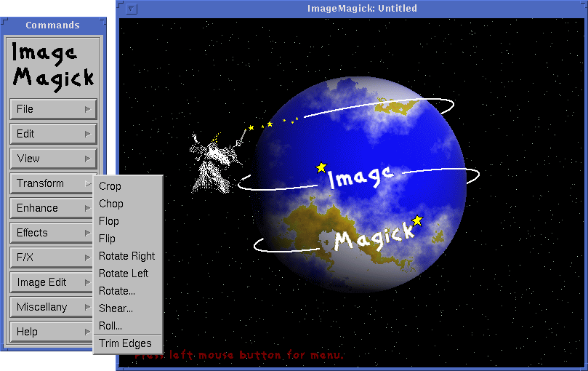Choose Roll... in the Transform menu
This screenshot has width=588, height=371.
[x=110, y=326]
